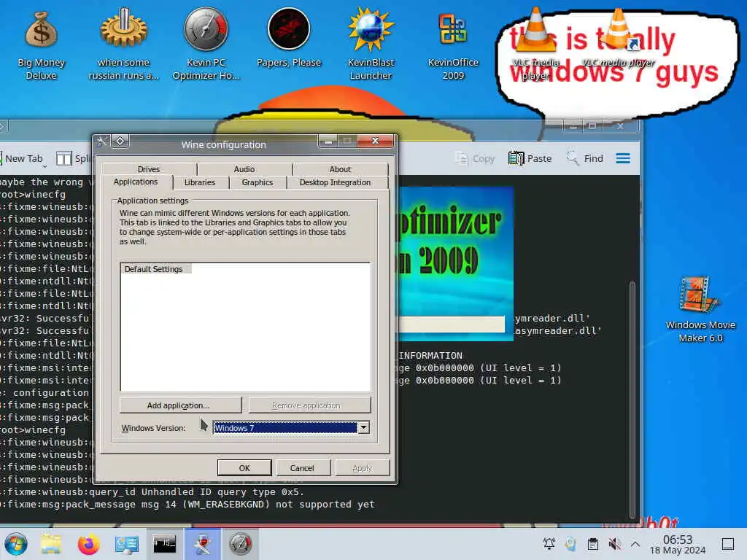
Task: Open the gear icon labeled 'when some russian runs a...'
Action: click(123, 44)
